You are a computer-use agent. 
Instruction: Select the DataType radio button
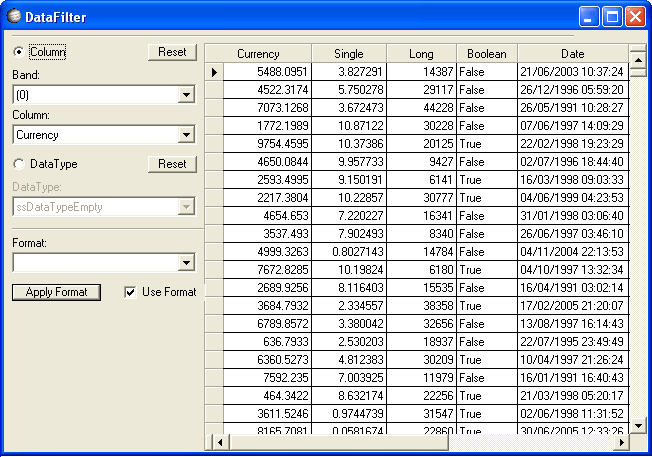point(19,164)
